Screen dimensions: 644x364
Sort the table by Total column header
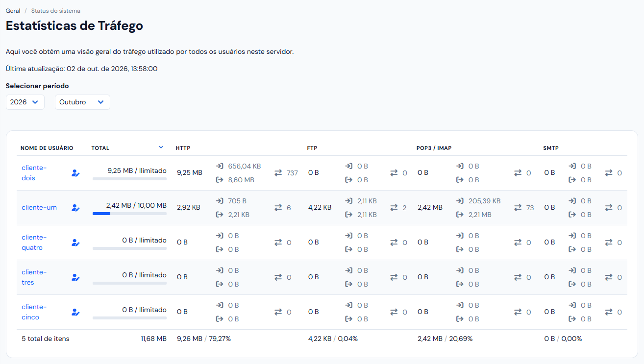coord(100,148)
